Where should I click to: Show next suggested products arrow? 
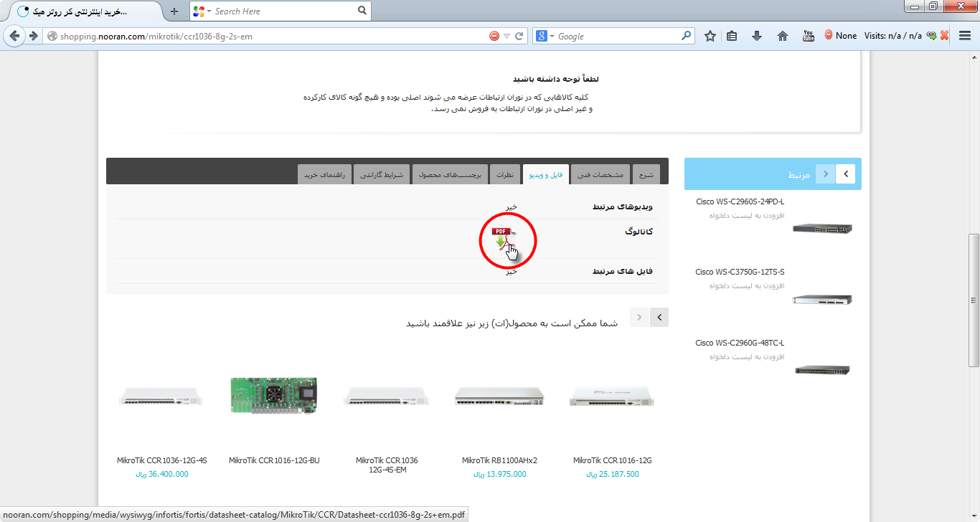pyautogui.click(x=659, y=317)
